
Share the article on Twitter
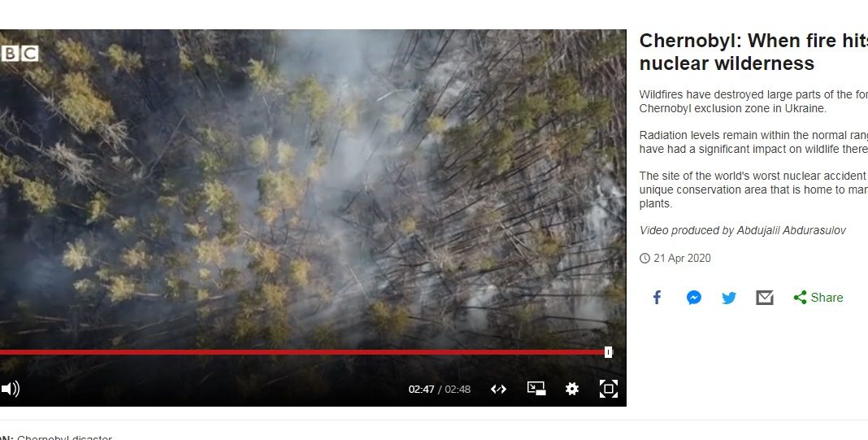(x=729, y=298)
